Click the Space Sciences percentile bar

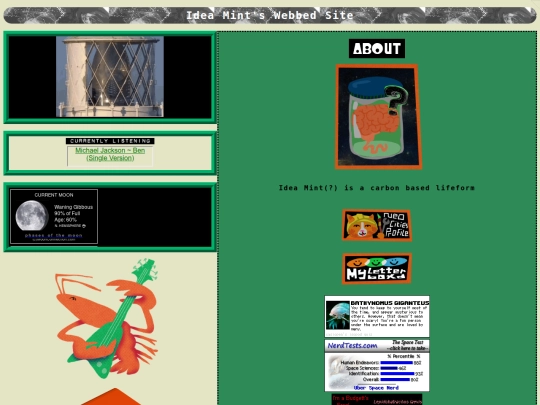coord(389,368)
